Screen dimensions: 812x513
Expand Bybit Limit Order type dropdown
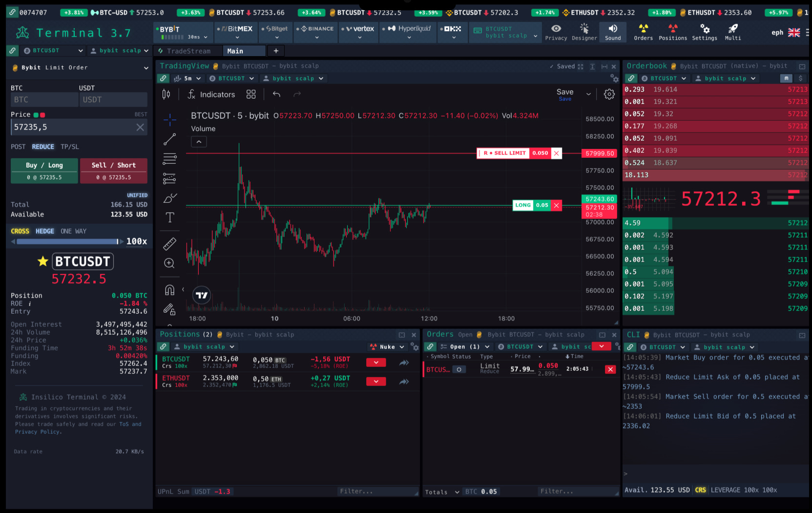pyautogui.click(x=79, y=68)
